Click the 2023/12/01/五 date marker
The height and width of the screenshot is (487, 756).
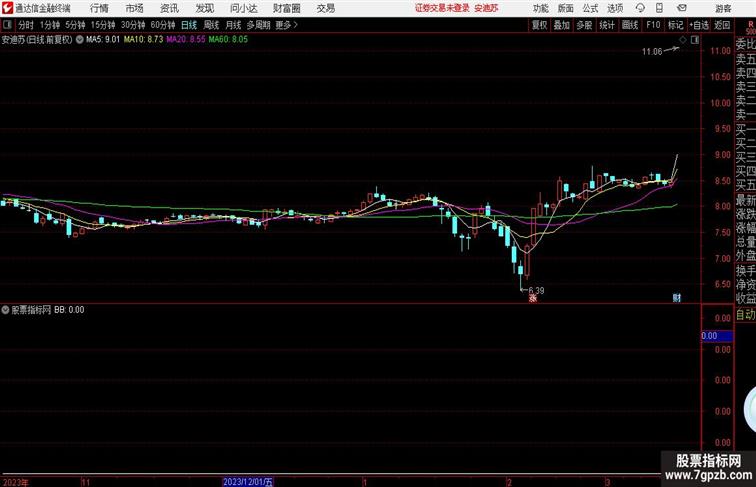click(x=248, y=482)
